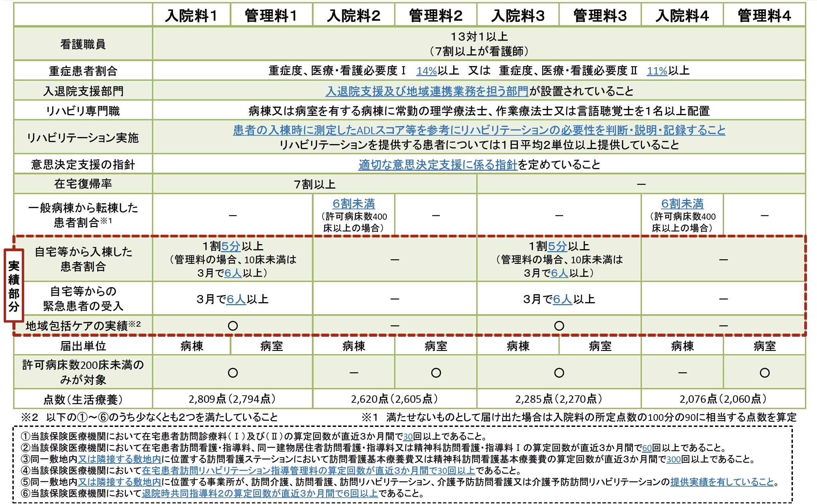Click 6人 link in 入院料1 緊急患者の受入 cell
Image resolution: width=817 pixels, height=504 pixels.
(x=236, y=299)
